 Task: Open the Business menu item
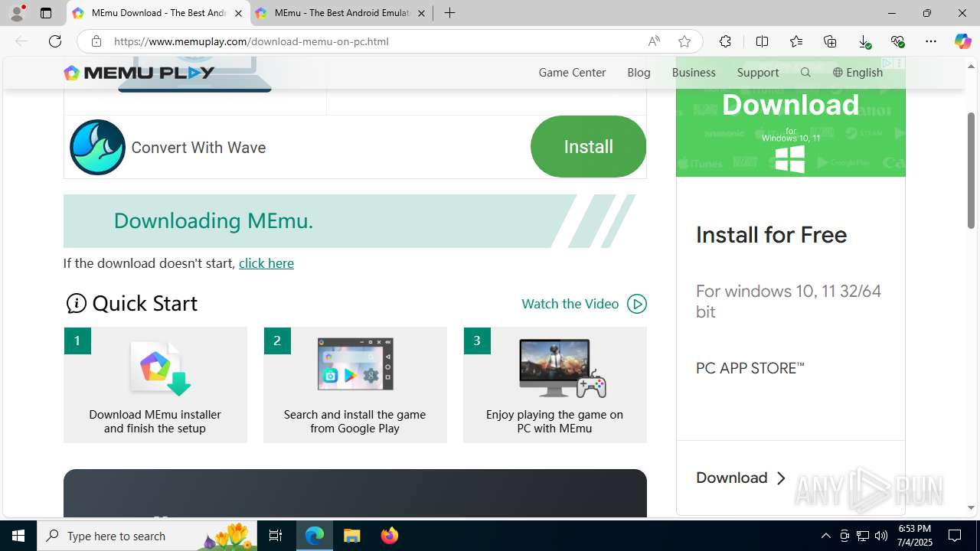tap(694, 72)
